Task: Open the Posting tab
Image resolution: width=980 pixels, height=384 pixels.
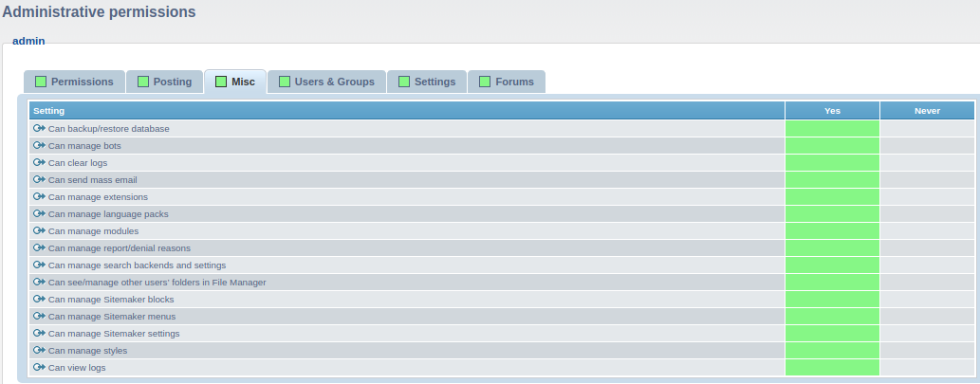Action: 164,82
